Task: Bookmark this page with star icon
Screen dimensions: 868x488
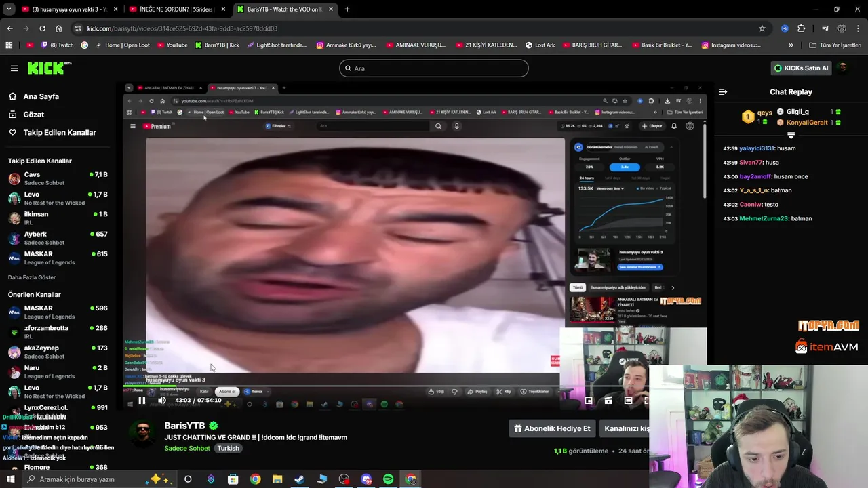Action: pos(762,28)
